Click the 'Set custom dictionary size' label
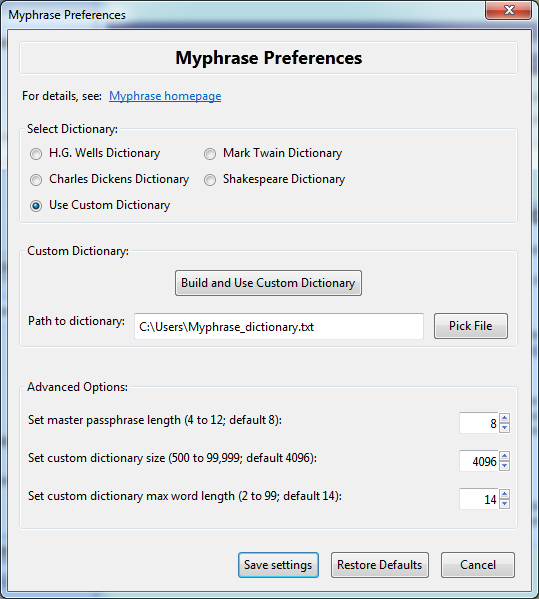539x599 pixels. point(172,458)
